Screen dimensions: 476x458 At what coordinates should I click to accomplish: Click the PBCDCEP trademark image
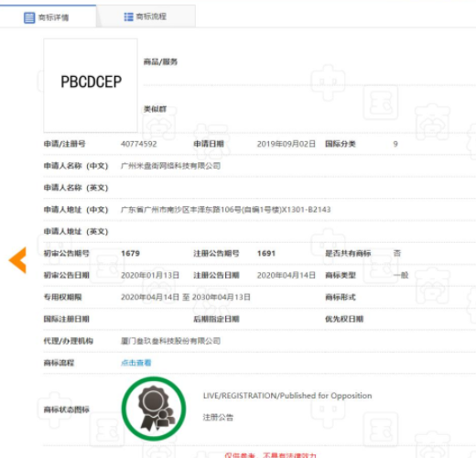point(91,85)
